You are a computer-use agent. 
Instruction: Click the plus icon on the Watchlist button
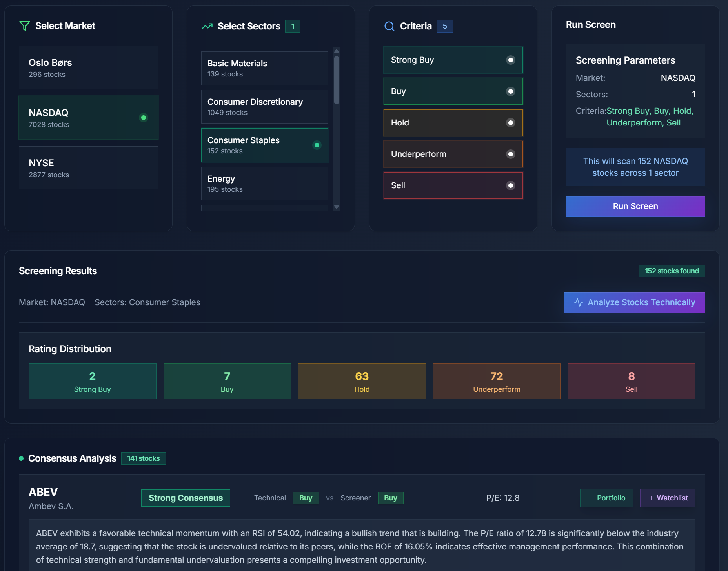click(x=651, y=498)
